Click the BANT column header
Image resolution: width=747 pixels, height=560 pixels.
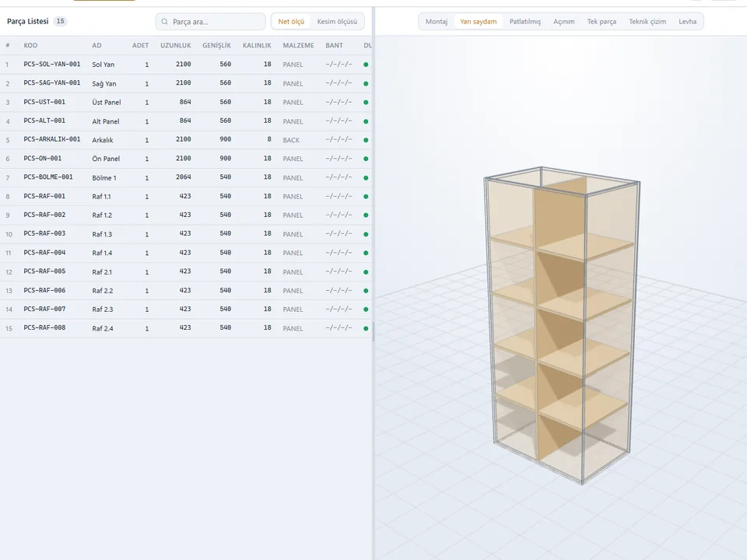click(x=334, y=45)
